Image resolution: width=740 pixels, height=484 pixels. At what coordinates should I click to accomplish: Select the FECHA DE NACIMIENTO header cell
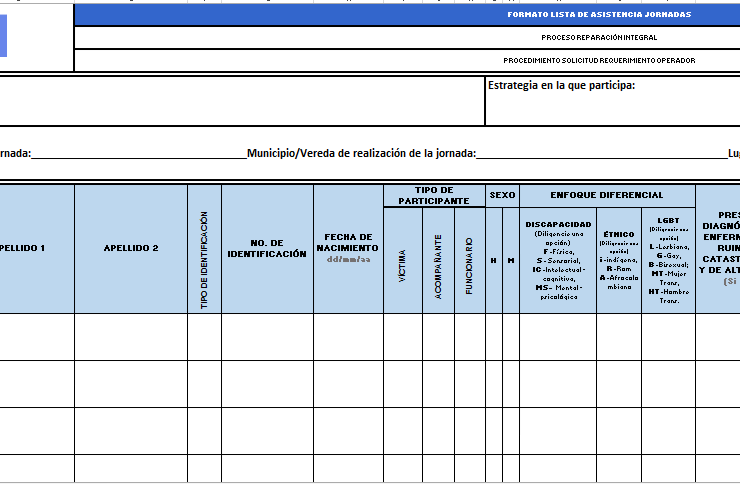point(348,248)
